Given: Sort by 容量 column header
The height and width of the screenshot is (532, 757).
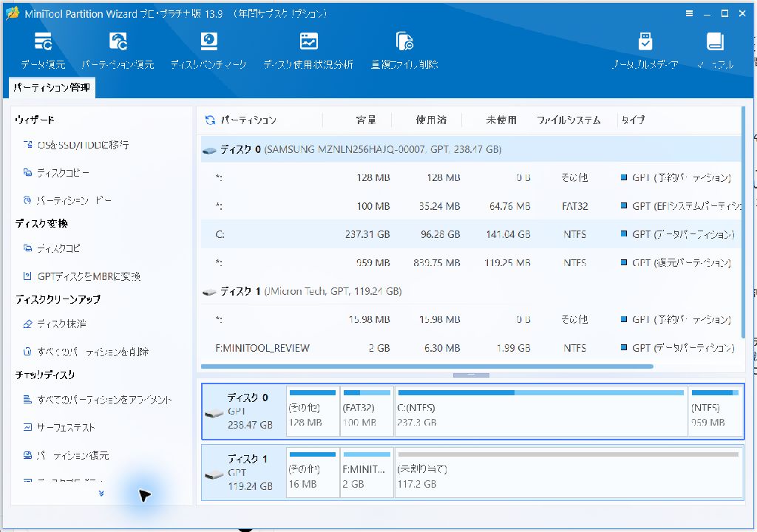Looking at the screenshot, I should (x=366, y=120).
